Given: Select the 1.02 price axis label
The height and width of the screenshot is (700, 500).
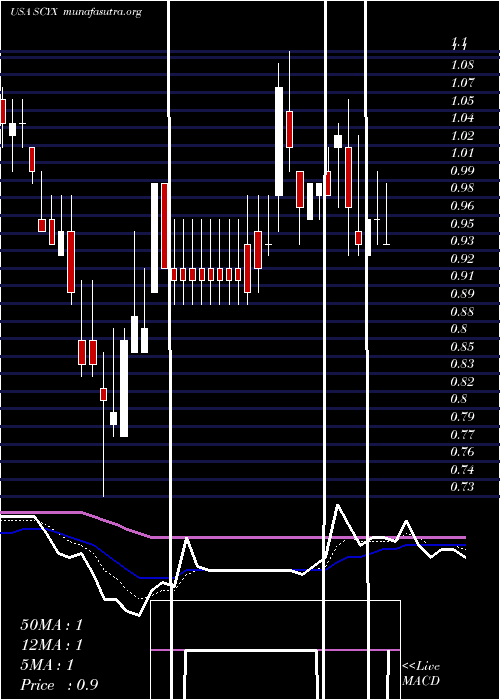Looking at the screenshot, I should [x=462, y=136].
